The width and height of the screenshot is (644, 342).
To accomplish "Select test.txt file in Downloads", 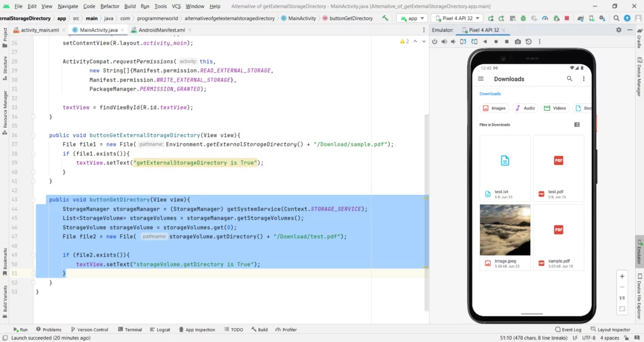I will (505, 168).
